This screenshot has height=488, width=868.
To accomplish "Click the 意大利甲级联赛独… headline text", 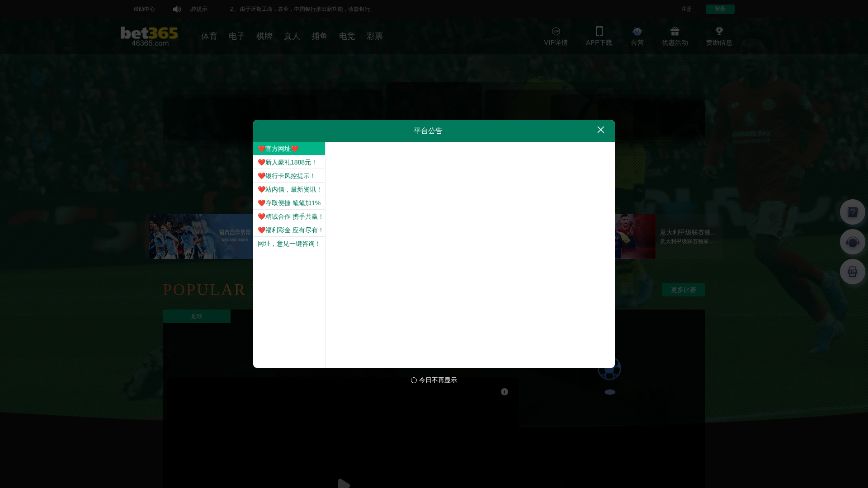I will pyautogui.click(x=688, y=232).
